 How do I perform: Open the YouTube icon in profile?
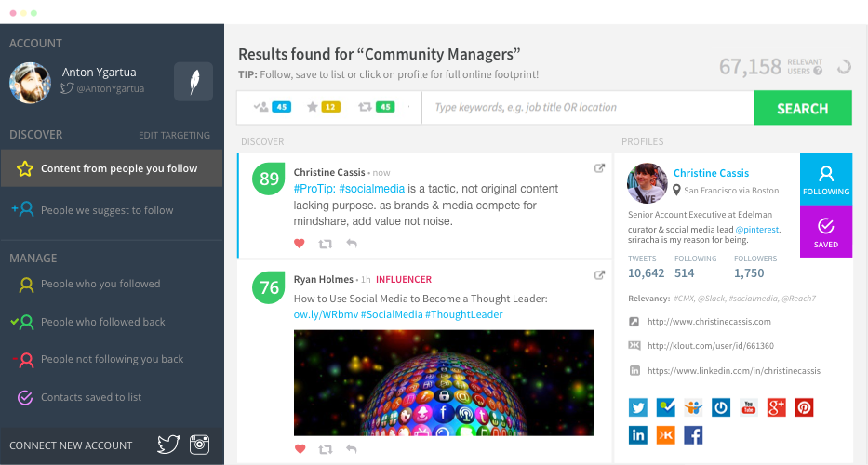click(748, 407)
